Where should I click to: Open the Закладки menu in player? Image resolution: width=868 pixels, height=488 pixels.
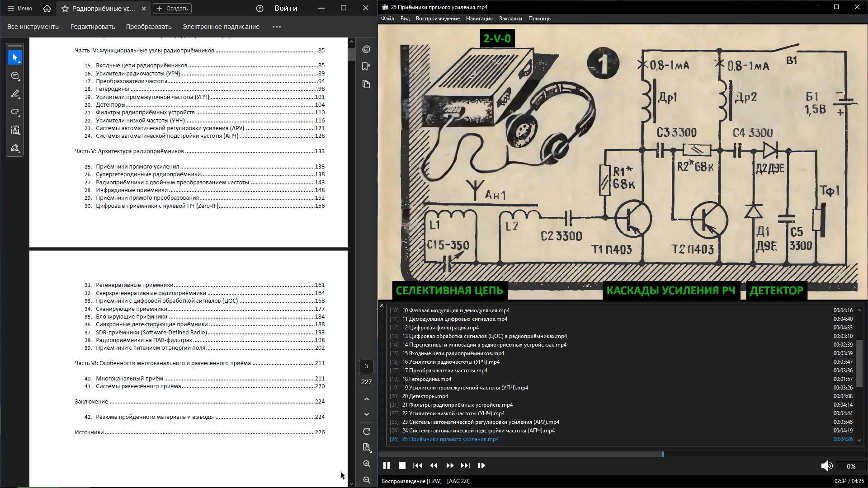click(x=510, y=19)
